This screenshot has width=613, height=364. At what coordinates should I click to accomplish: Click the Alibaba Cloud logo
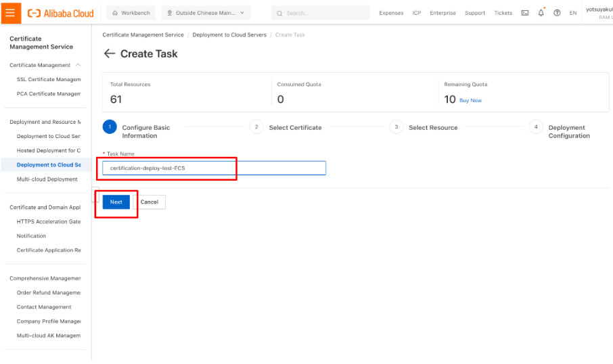(x=61, y=14)
